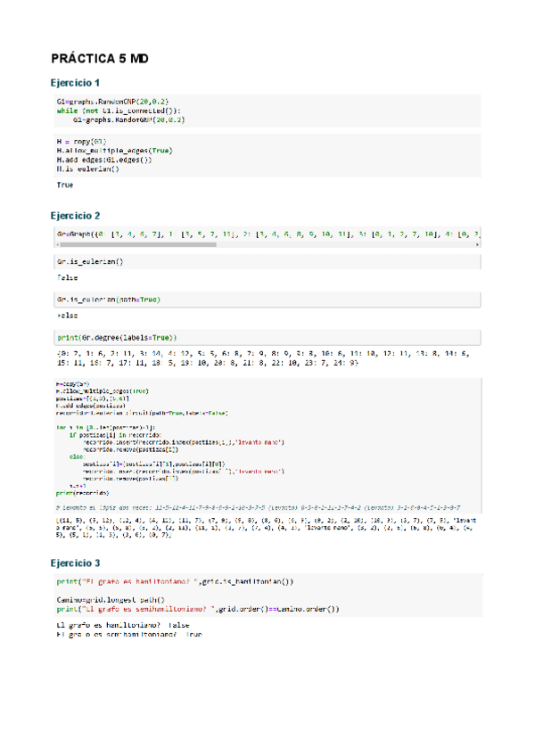Select the vertex degree dictionary output
Screen dimensions: 535x756
[267, 359]
